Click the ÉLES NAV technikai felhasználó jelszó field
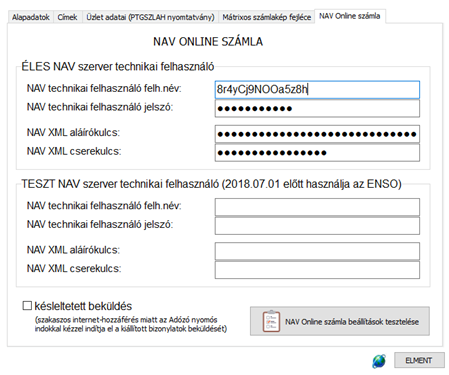This screenshot has height=375, width=449. click(317, 108)
